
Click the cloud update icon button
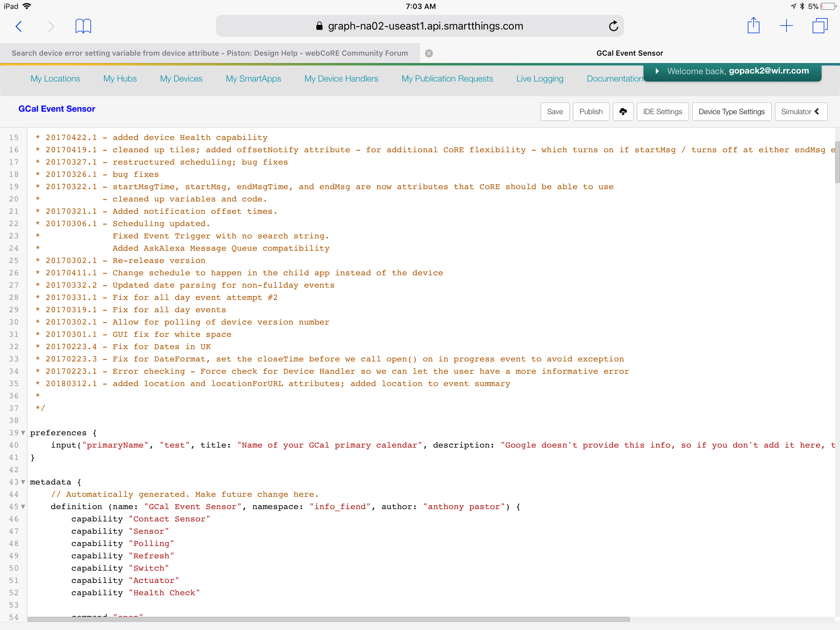pyautogui.click(x=623, y=112)
